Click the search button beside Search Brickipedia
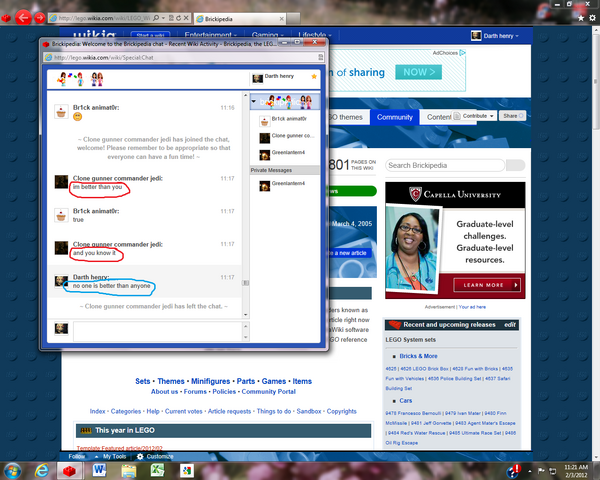Image resolution: width=600 pixels, height=480 pixels. (515, 165)
